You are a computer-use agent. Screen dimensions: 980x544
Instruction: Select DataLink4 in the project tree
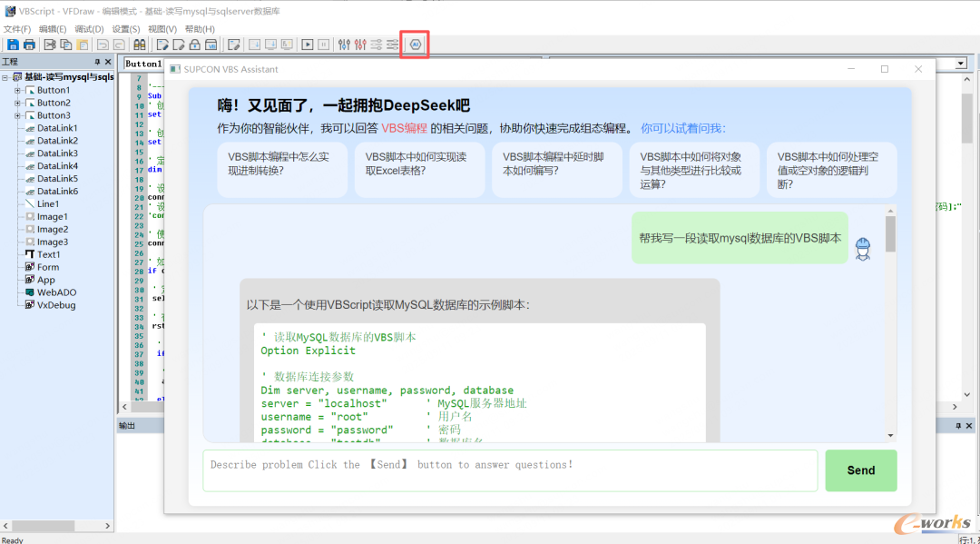click(x=57, y=166)
